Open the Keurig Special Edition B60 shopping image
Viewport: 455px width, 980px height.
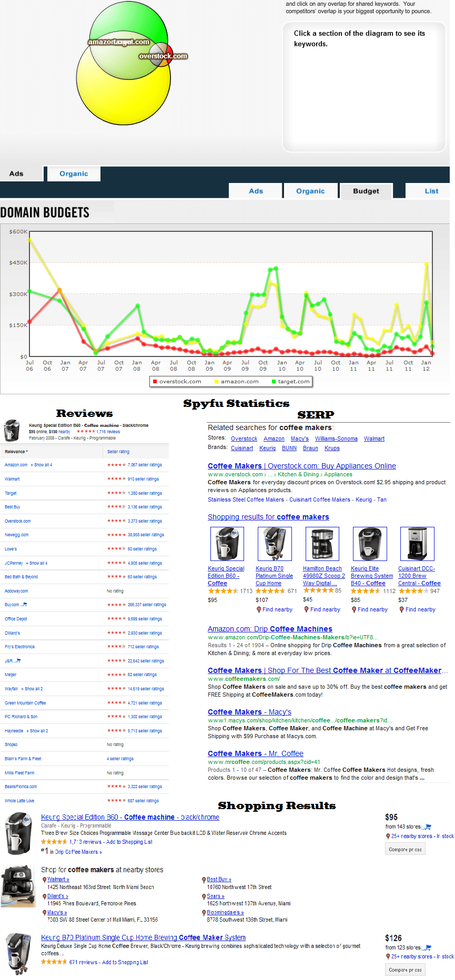19,833
